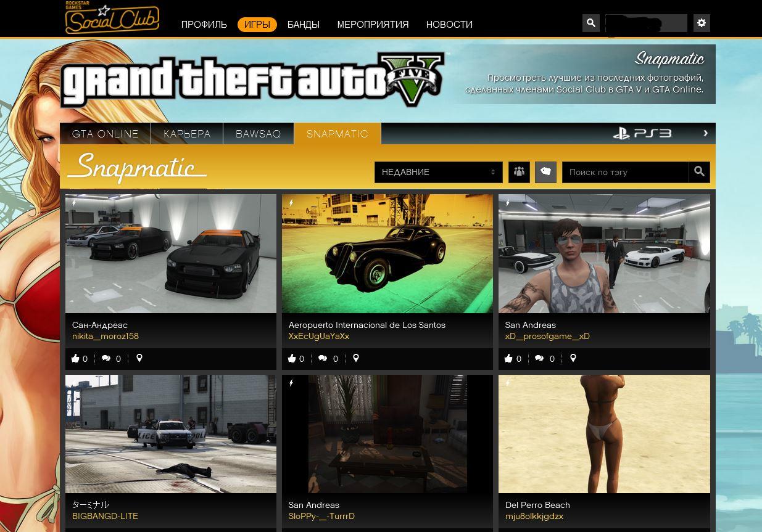Screen dimensions: 762x532
Task: Expand platform selector with the arrow
Action: 706,133
